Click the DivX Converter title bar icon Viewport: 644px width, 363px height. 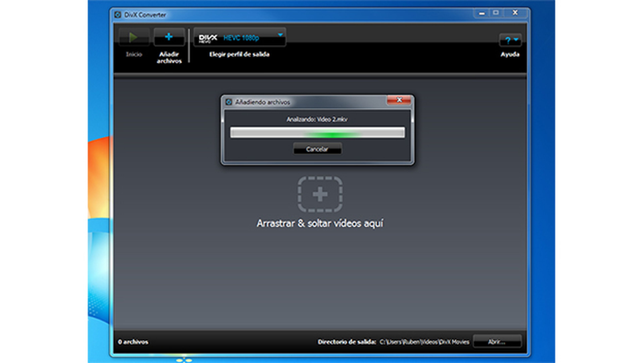coord(118,15)
